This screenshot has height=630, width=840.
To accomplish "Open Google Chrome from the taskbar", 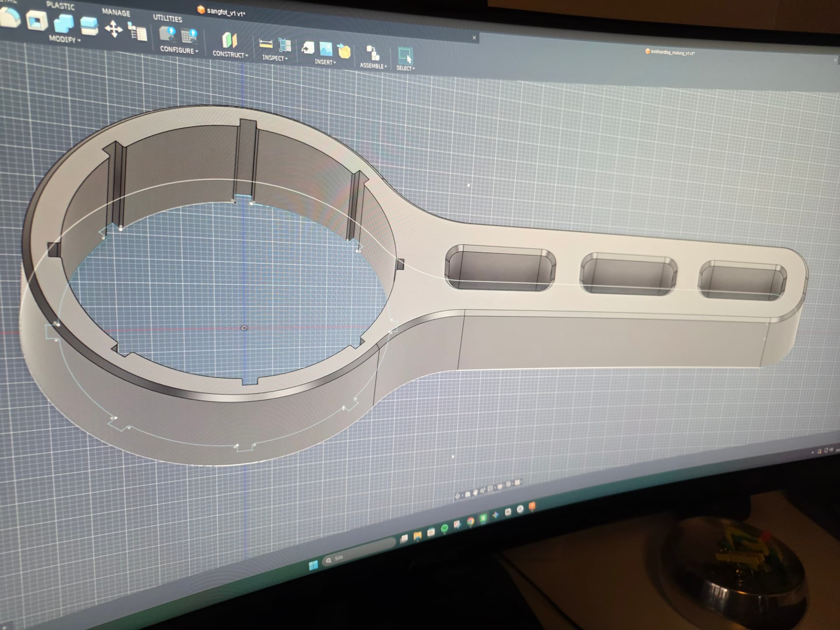I will tap(470, 521).
